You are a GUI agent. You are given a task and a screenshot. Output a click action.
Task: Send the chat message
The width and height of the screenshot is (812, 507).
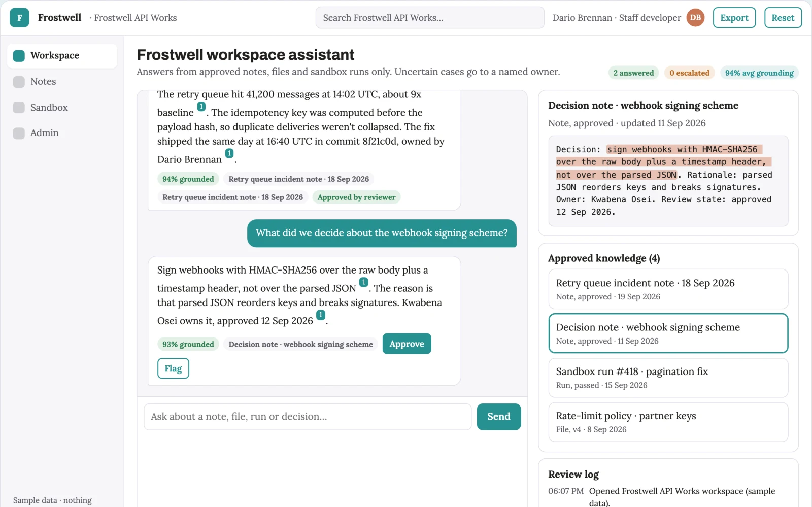coord(499,417)
